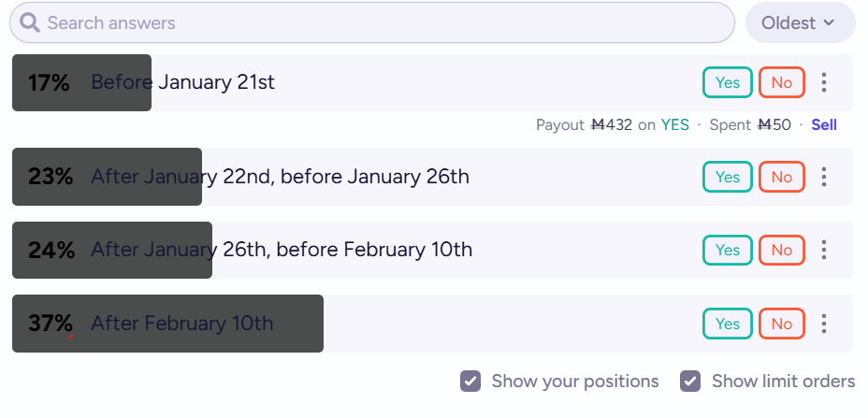Click the chevron beside Oldest
The height and width of the screenshot is (418, 868).
(x=829, y=22)
